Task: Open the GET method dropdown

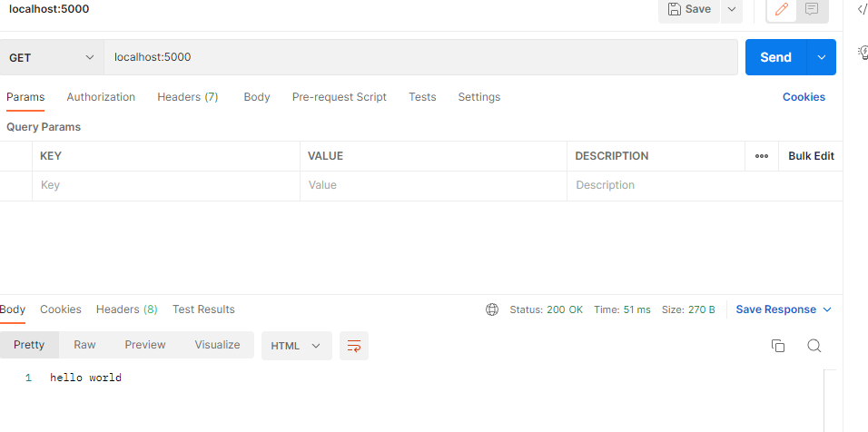Action: click(52, 57)
